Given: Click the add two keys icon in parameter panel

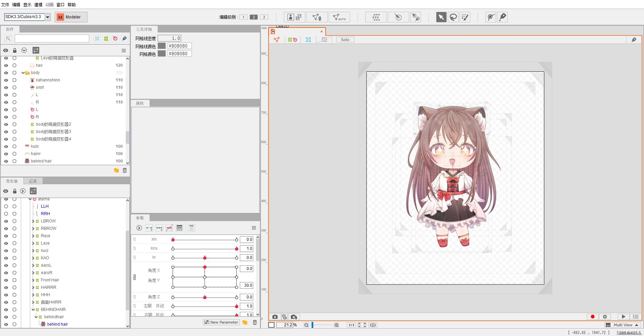Looking at the screenshot, I should (149, 228).
